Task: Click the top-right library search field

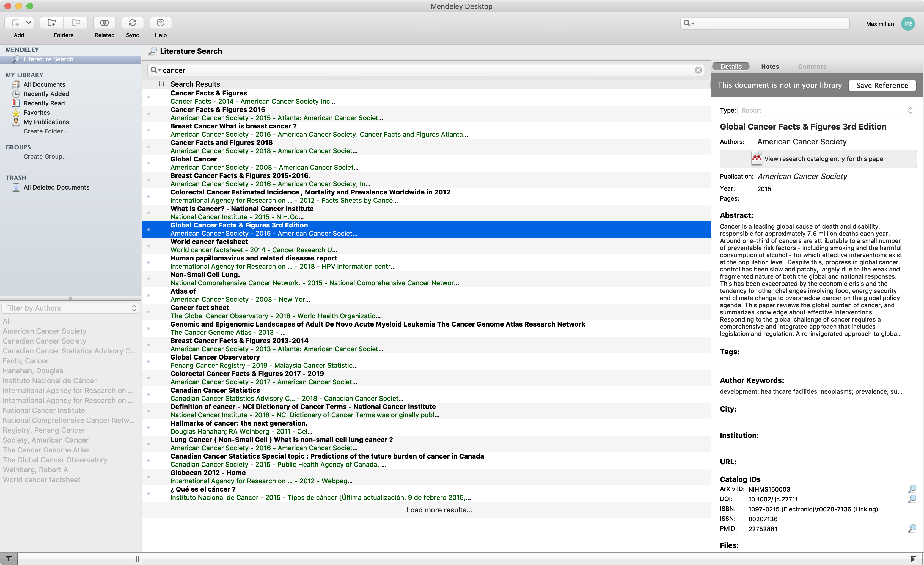Action: 769,23
